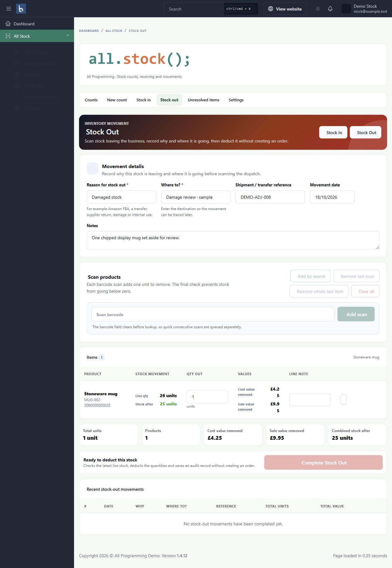Image resolution: width=392 pixels, height=568 pixels.
Task: Click the Complete Stock Out button
Action: coord(323,463)
